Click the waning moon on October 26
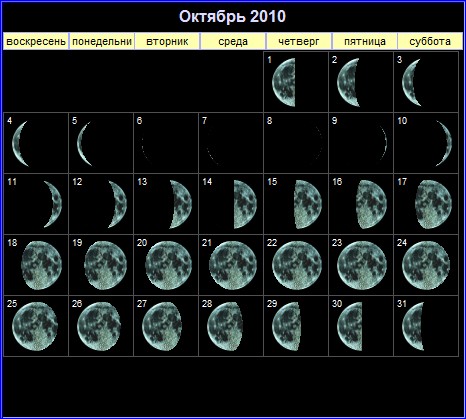Screen dimensions: 466x419 coord(99,326)
